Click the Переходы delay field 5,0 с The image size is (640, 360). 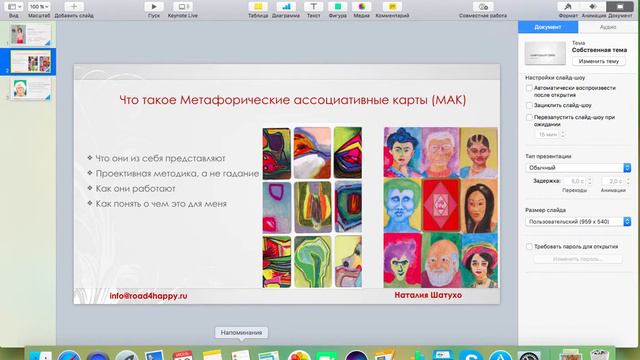574,181
